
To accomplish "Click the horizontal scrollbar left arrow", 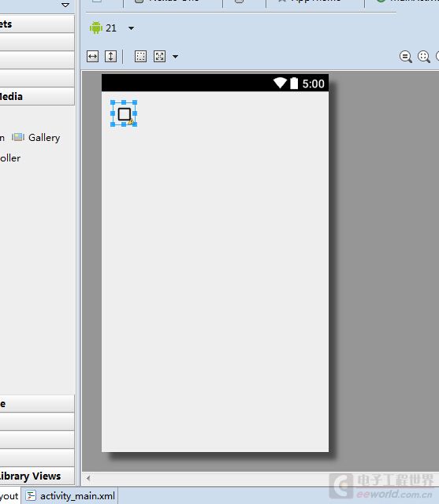I will (88, 478).
